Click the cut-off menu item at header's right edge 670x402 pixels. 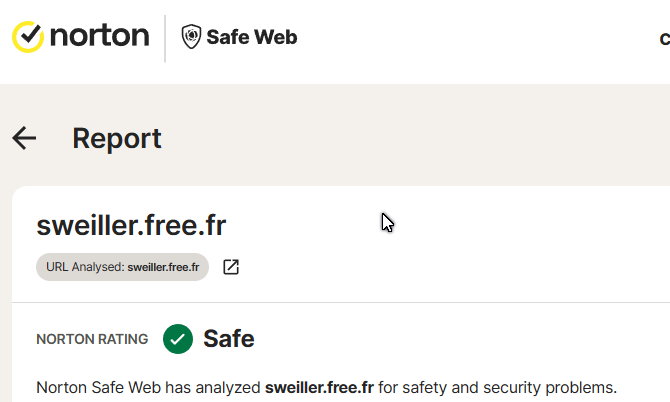(664, 39)
